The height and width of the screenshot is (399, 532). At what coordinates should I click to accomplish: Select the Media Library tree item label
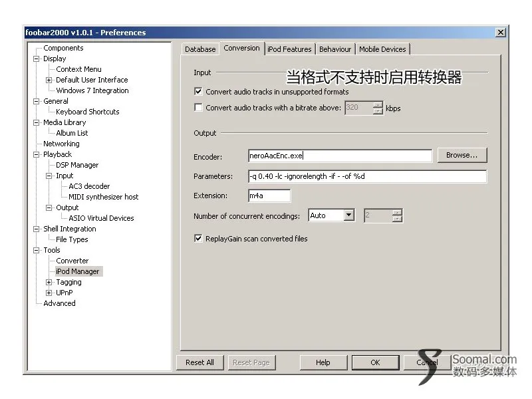[64, 122]
